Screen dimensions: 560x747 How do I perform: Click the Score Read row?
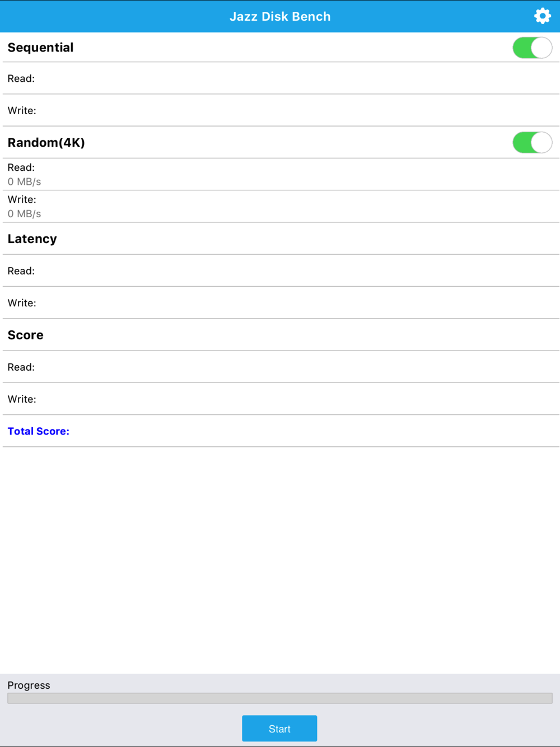[x=280, y=367]
